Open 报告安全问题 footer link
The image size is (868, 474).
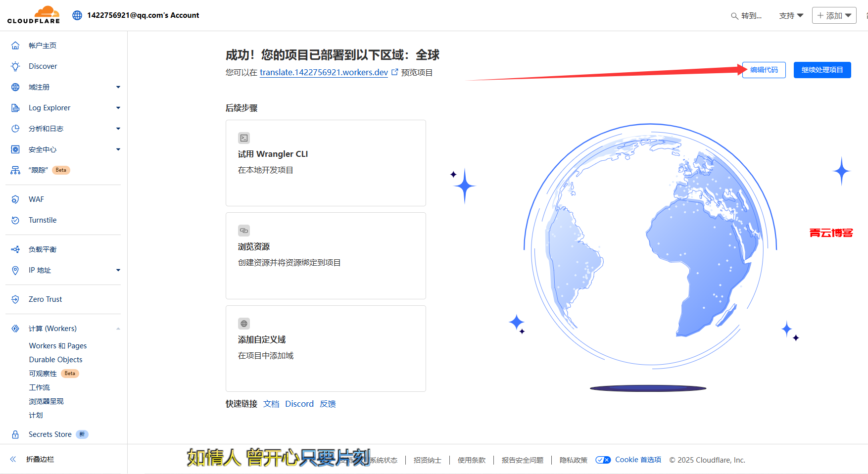pyautogui.click(x=523, y=460)
